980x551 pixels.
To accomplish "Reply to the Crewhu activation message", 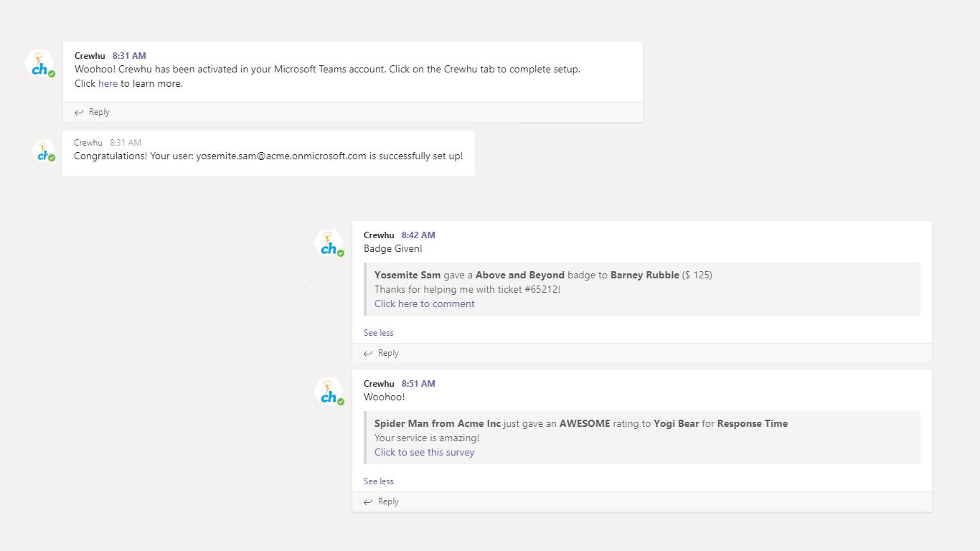I will 93,112.
